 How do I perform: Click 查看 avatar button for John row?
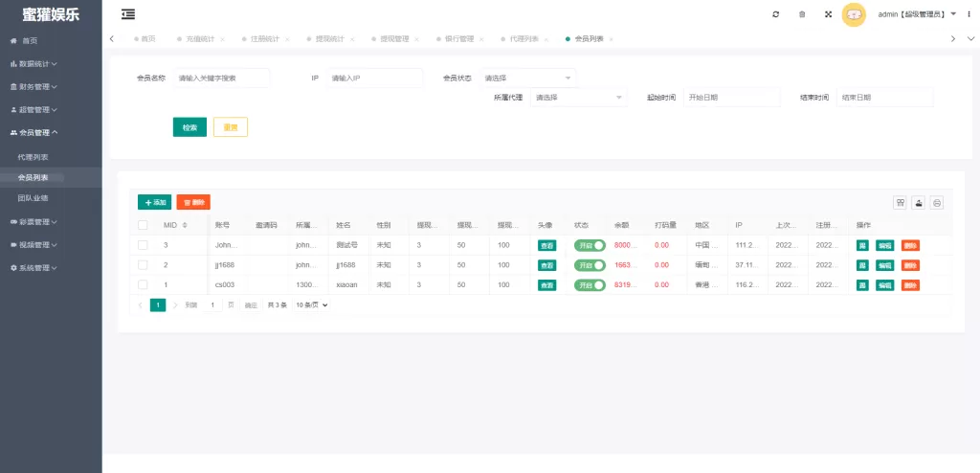546,245
